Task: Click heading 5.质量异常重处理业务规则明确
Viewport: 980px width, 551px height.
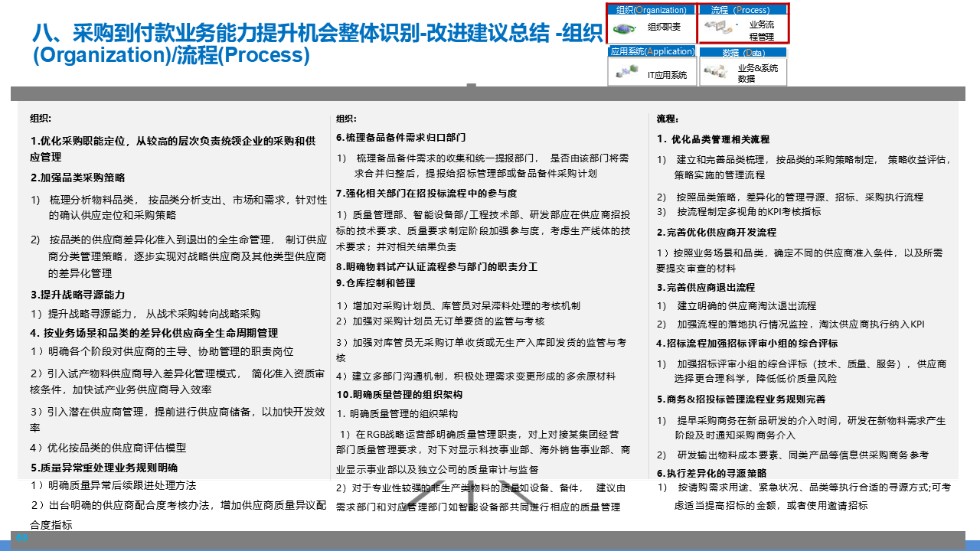Action: 104,468
